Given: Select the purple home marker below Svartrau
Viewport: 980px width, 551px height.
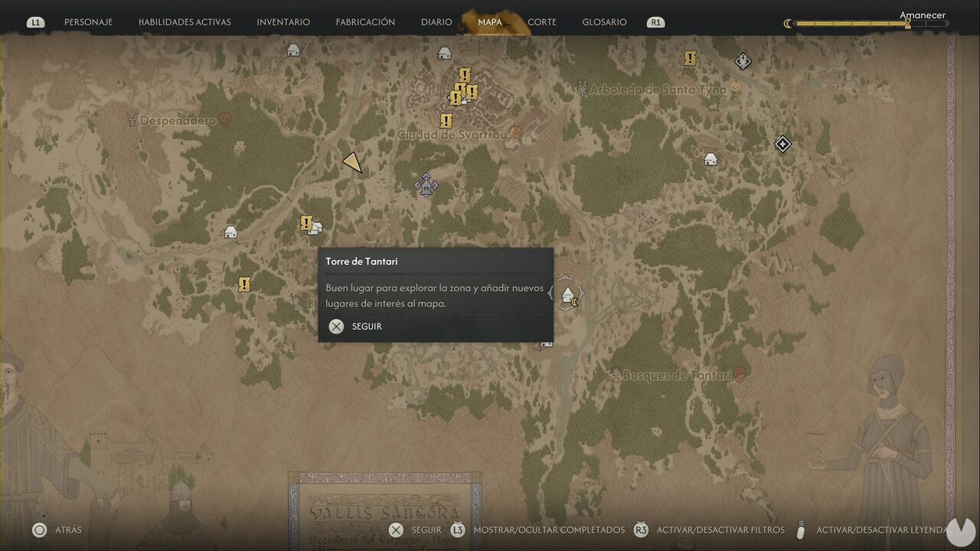Looking at the screenshot, I should (x=426, y=185).
